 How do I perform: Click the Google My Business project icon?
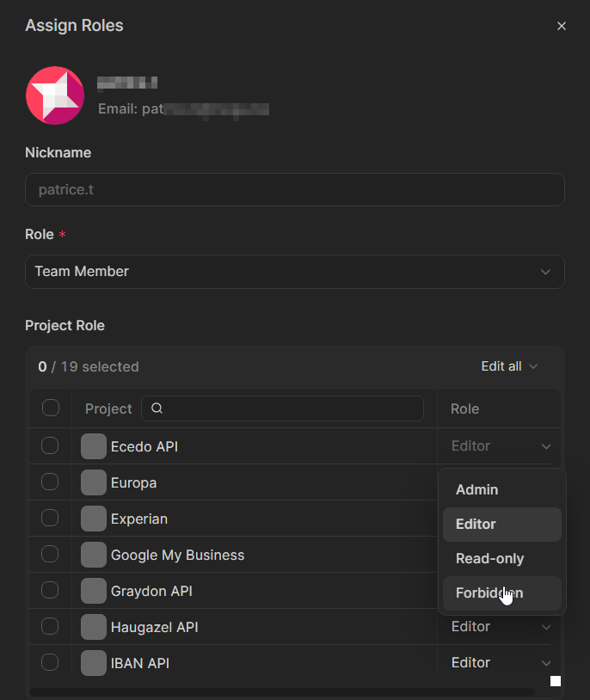click(94, 555)
